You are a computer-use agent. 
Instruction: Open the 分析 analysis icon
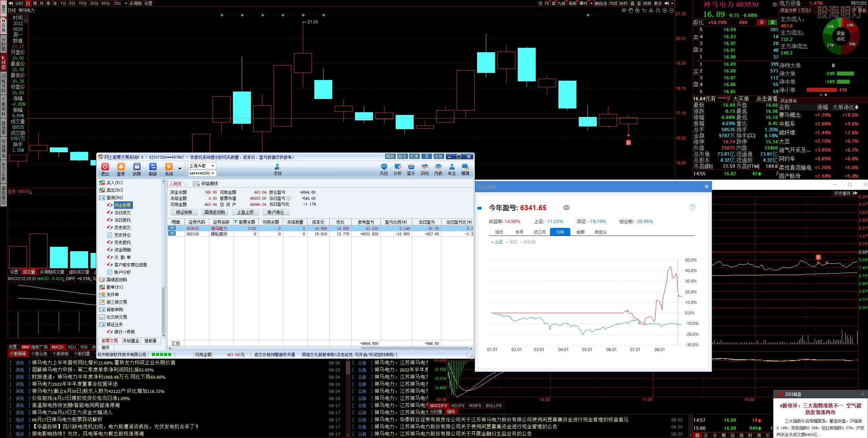click(x=397, y=169)
